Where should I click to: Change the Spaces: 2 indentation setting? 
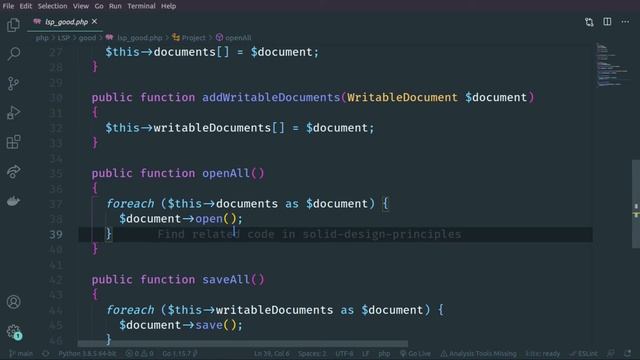312,353
